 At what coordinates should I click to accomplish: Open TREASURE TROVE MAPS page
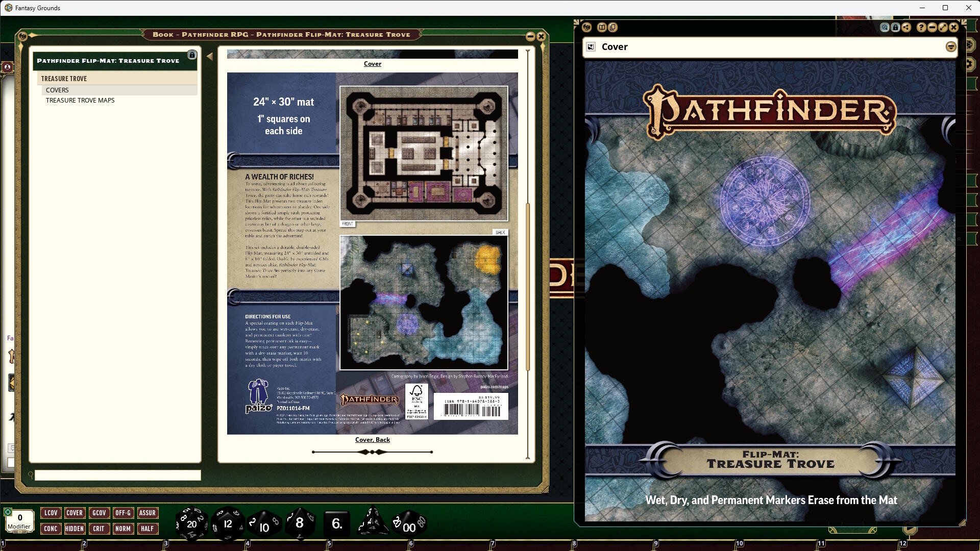click(x=119, y=100)
